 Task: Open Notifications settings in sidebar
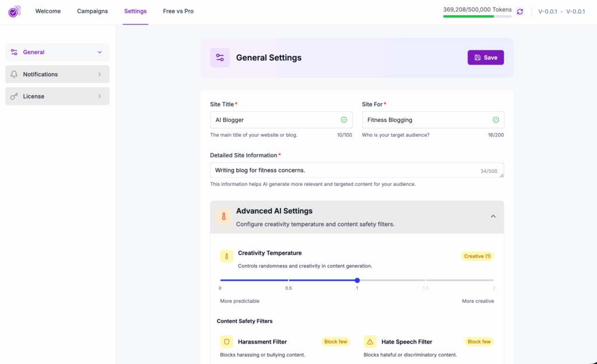pyautogui.click(x=58, y=74)
